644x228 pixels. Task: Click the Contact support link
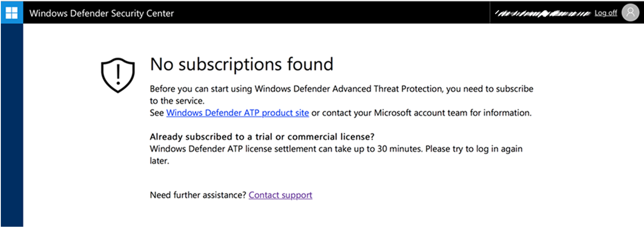pyautogui.click(x=280, y=195)
